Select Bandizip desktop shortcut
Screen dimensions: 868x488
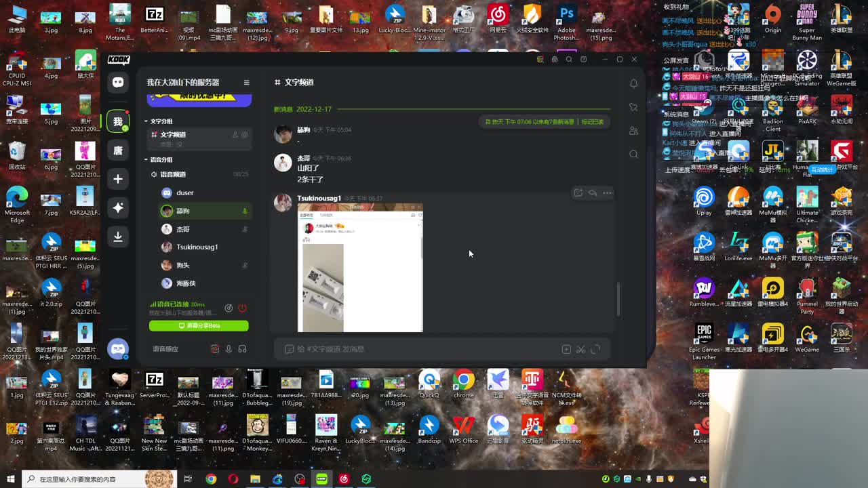(x=429, y=429)
